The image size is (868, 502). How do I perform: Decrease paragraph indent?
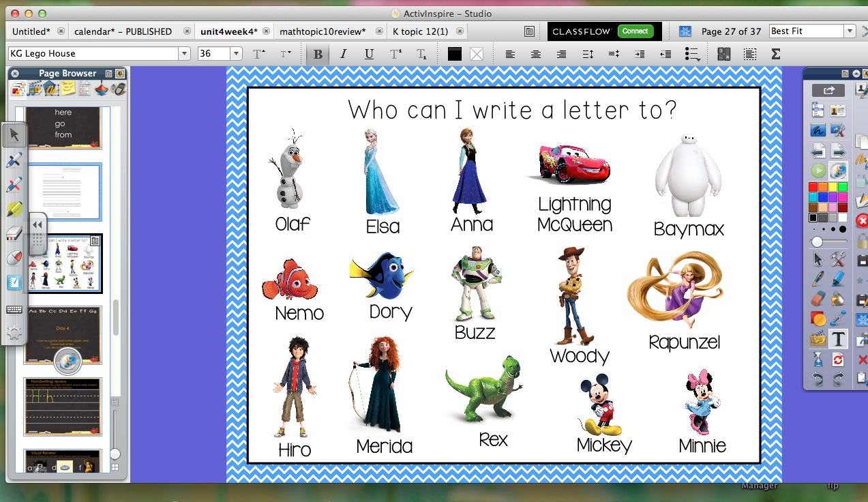pos(665,54)
